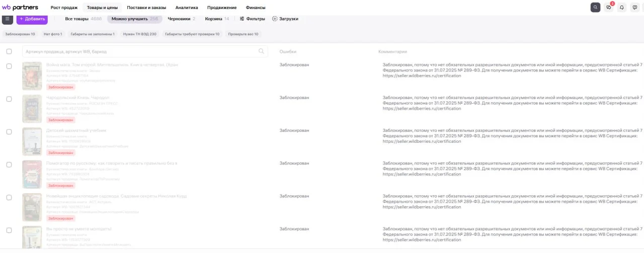Image resolution: width=644 pixels, height=253 pixels.
Task: Click the purple Добавить button
Action: pyautogui.click(x=32, y=19)
